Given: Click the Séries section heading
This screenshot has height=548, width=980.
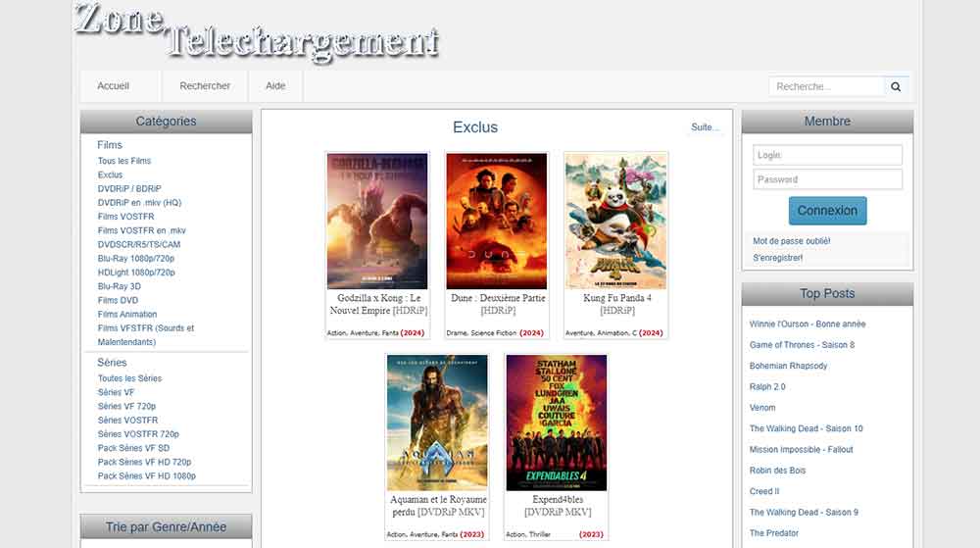Looking at the screenshot, I should click(x=112, y=363).
